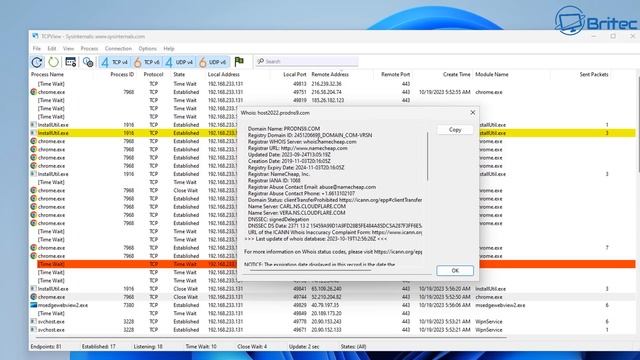Click the options clock-gear toolbar icon
This screenshot has width=640, height=360.
coord(88,62)
